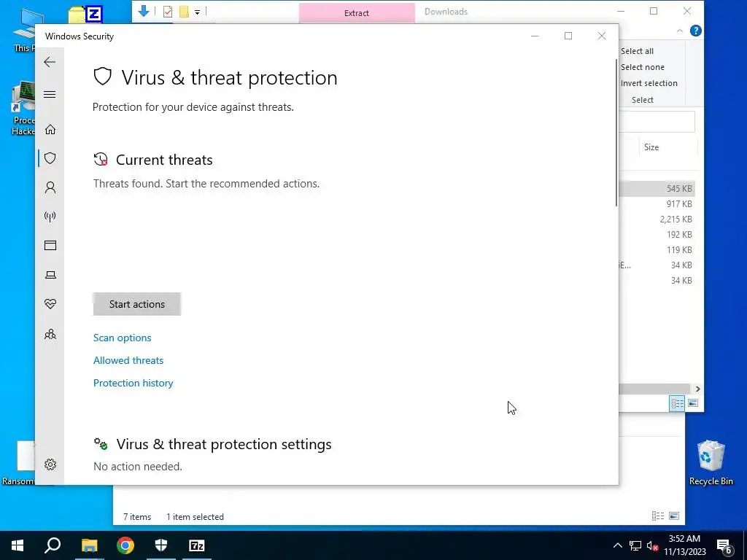Select the 545 KB file row
Image resolution: width=747 pixels, height=560 pixels.
657,189
